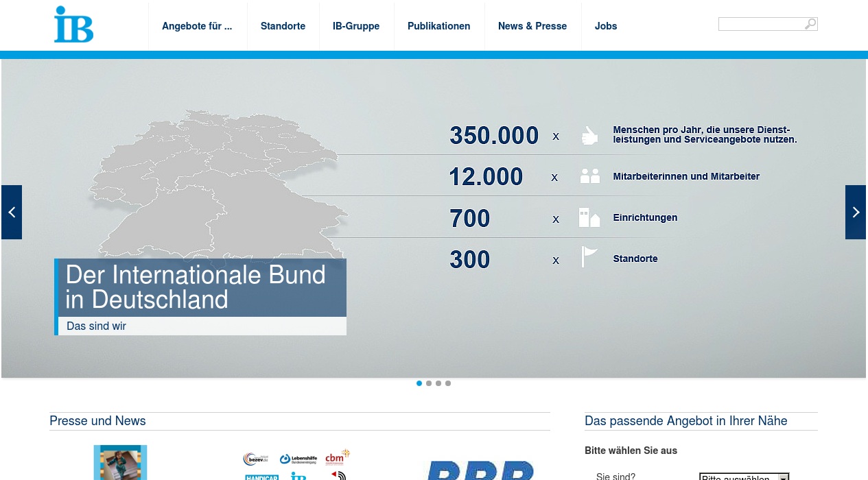Open the Standorte menu item

(283, 26)
